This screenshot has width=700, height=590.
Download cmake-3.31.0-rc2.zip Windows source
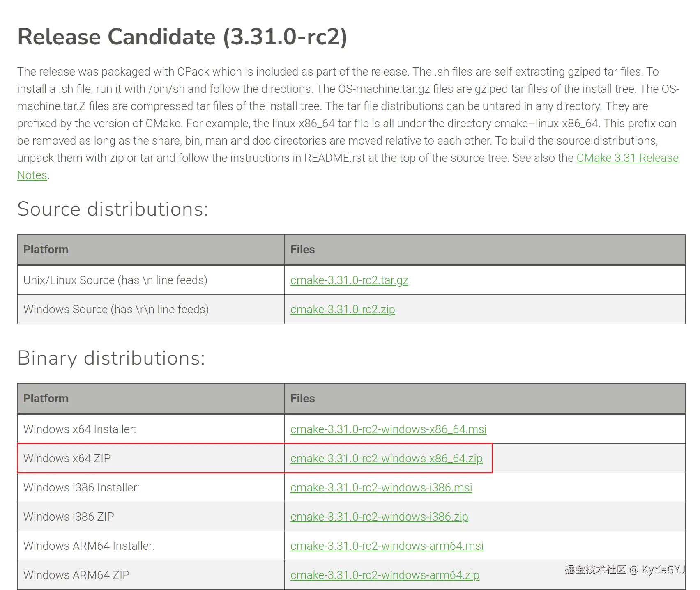[343, 310]
